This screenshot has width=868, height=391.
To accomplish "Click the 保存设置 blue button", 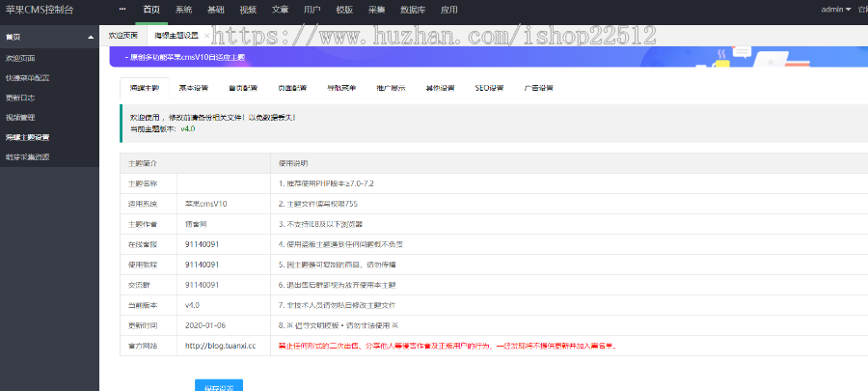I will tap(218, 385).
